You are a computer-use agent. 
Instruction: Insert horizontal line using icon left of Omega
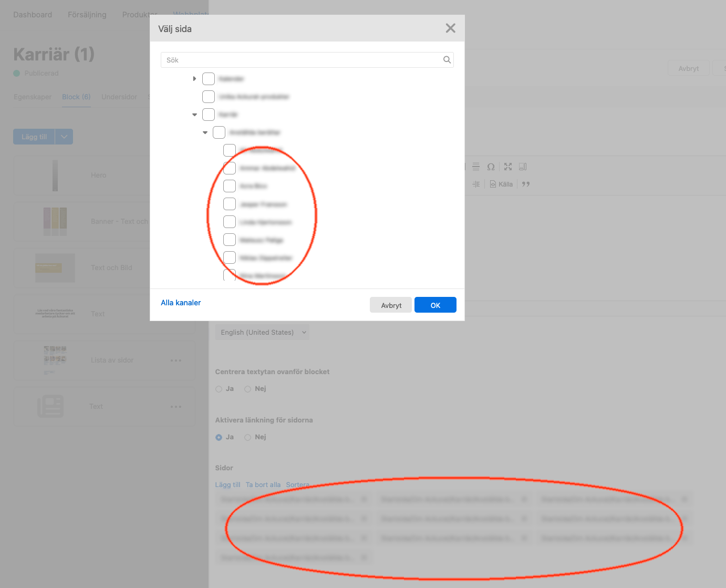[x=476, y=167]
